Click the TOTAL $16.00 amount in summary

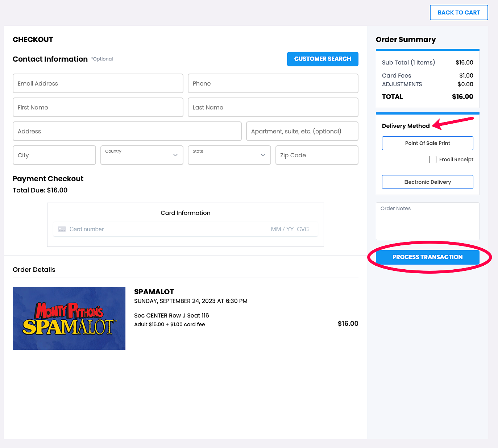[462, 97]
